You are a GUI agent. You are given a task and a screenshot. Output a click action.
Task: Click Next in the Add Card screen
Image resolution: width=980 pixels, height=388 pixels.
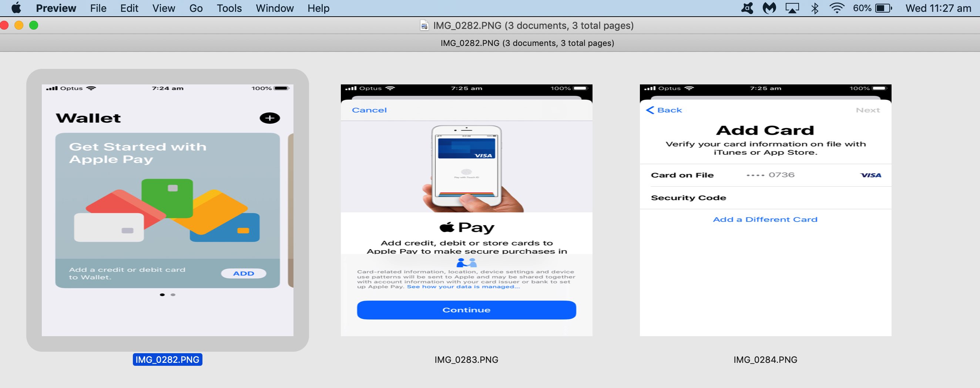pyautogui.click(x=868, y=110)
